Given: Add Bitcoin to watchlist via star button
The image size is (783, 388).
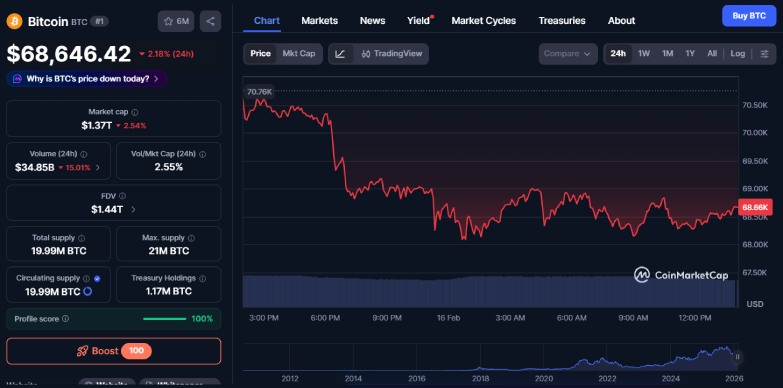Looking at the screenshot, I should coord(176,21).
